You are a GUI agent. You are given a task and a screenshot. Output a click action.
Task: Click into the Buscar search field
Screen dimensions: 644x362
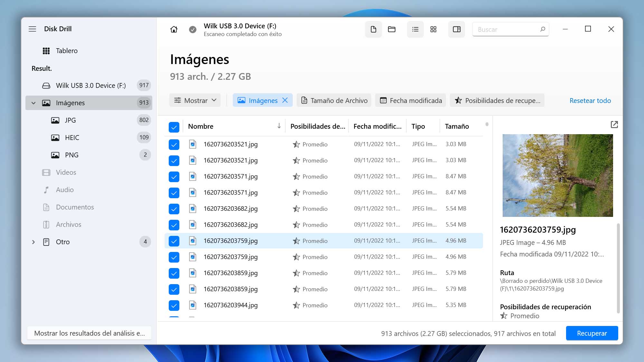510,29
